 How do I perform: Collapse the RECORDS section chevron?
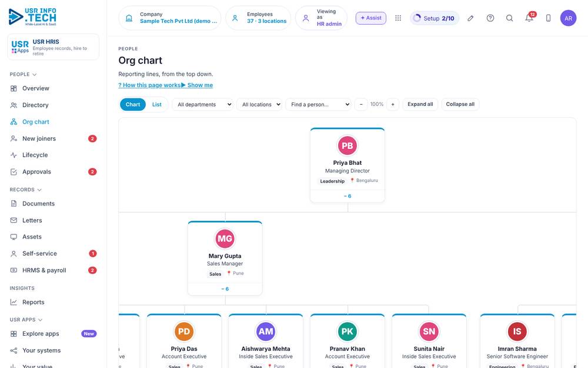[x=39, y=190]
